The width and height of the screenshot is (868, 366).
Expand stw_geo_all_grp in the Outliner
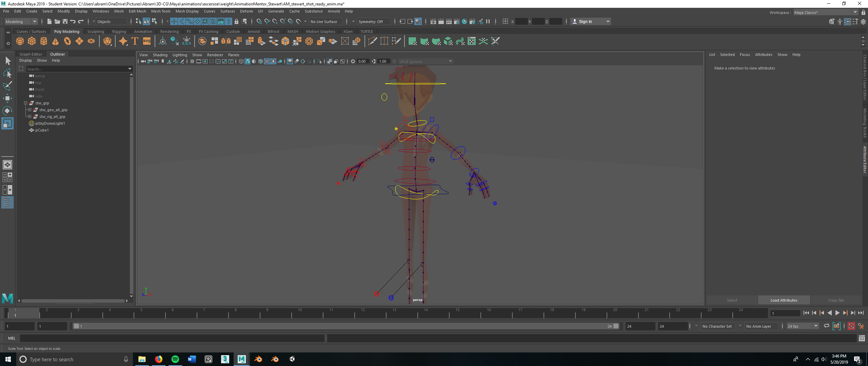(x=30, y=110)
